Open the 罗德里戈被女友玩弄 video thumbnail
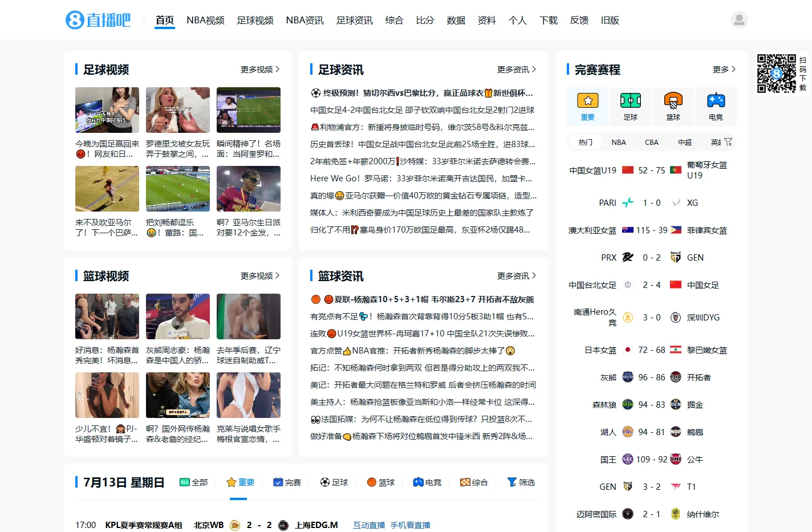812x532 pixels. pyautogui.click(x=178, y=110)
